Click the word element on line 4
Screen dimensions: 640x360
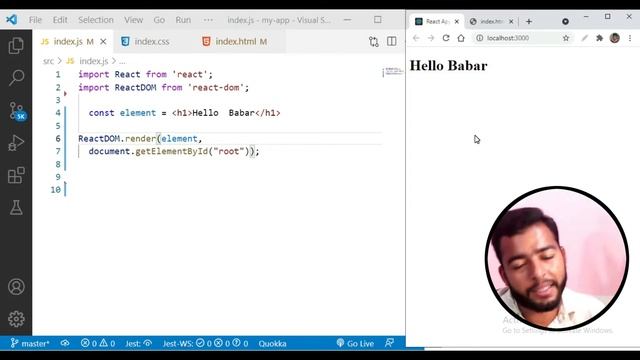coord(138,113)
